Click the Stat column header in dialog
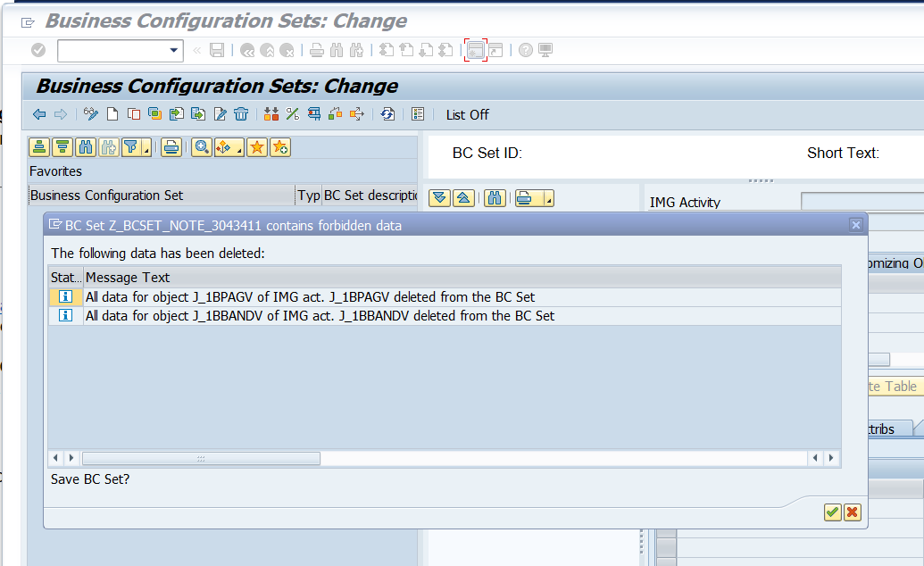Screen dimensions: 924x566 [x=65, y=277]
